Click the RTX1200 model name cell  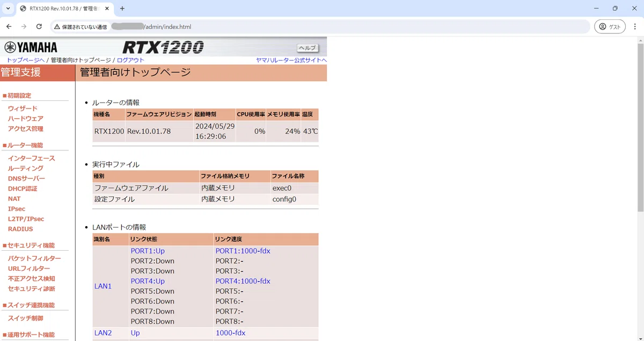tap(109, 132)
